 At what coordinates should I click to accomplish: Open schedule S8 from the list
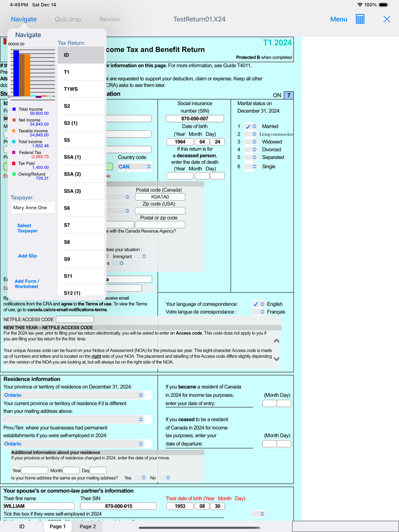(x=81, y=242)
